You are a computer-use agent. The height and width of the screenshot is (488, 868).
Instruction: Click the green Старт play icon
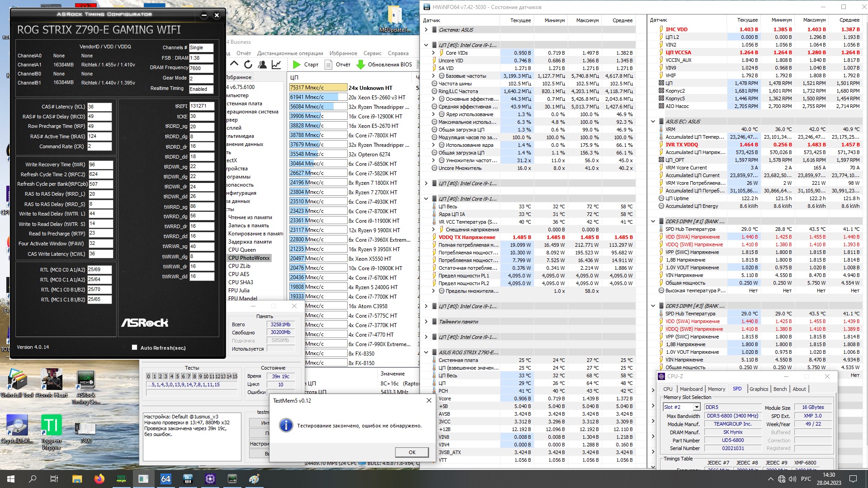tap(297, 65)
